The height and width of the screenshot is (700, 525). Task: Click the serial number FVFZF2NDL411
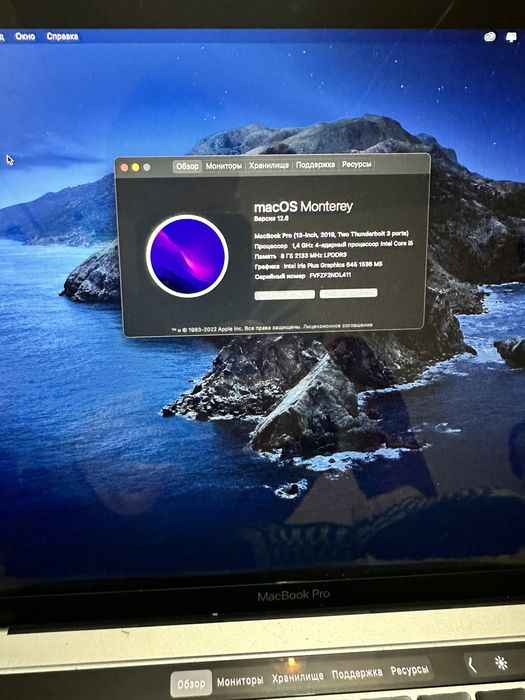pos(330,276)
